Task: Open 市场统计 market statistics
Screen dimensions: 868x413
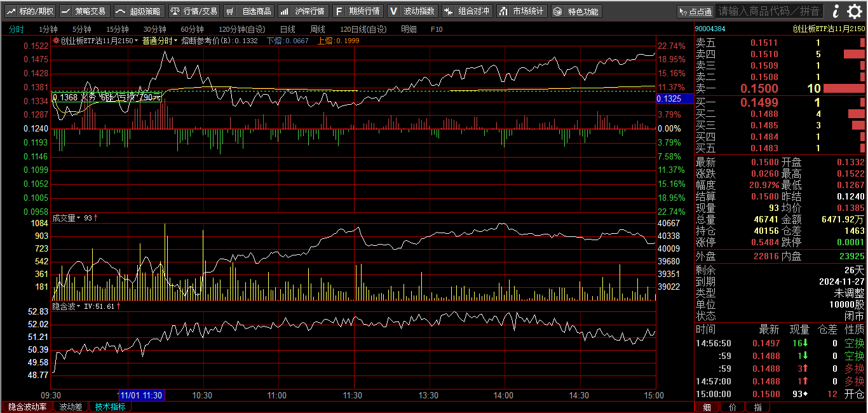Action: tap(522, 11)
